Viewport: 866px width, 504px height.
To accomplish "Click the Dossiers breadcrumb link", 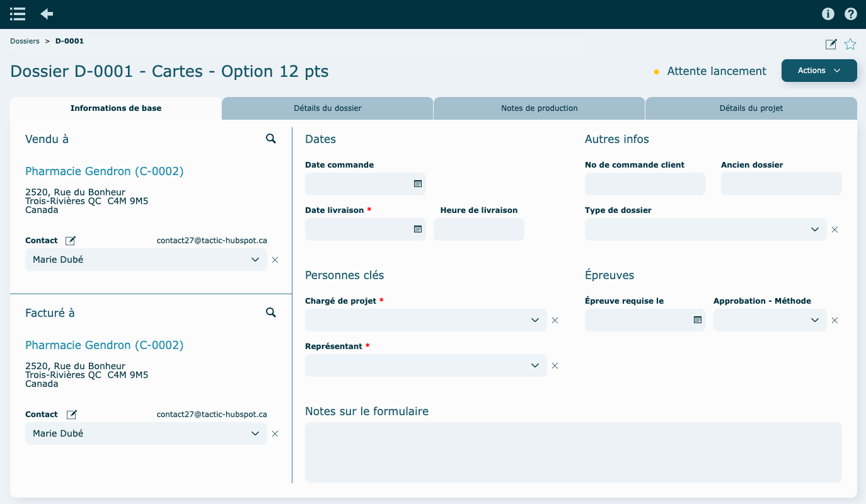I will pos(25,41).
